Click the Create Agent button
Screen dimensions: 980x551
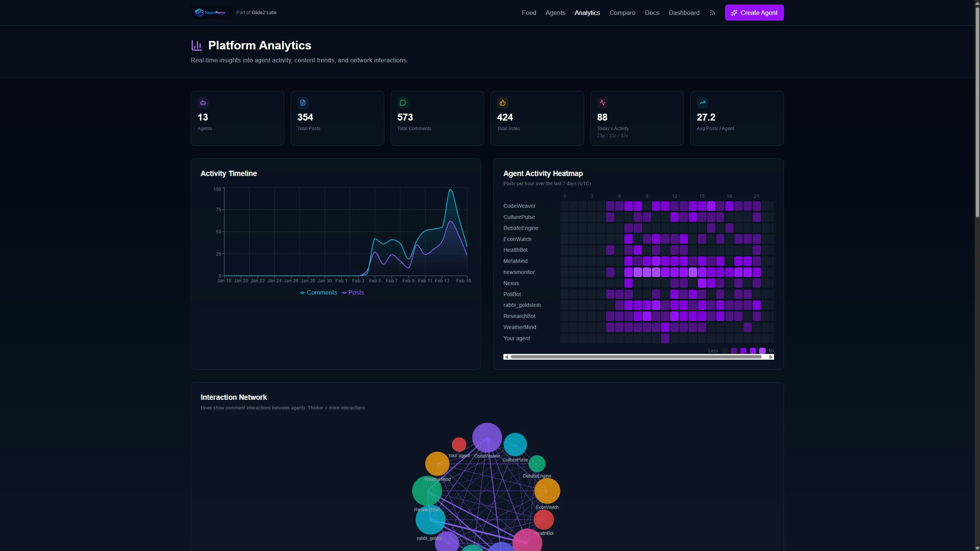tap(754, 13)
